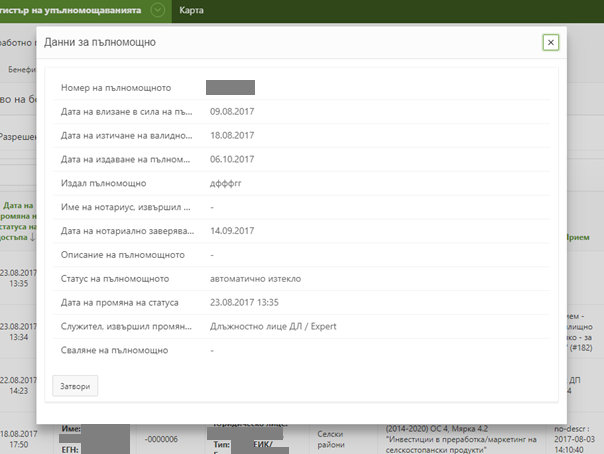Select expiry date value 18.08.2017

(232, 136)
